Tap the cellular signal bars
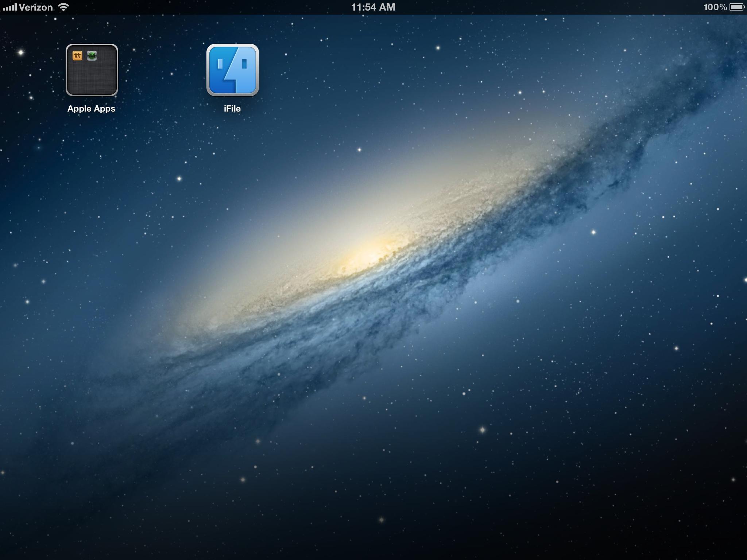 9,7
